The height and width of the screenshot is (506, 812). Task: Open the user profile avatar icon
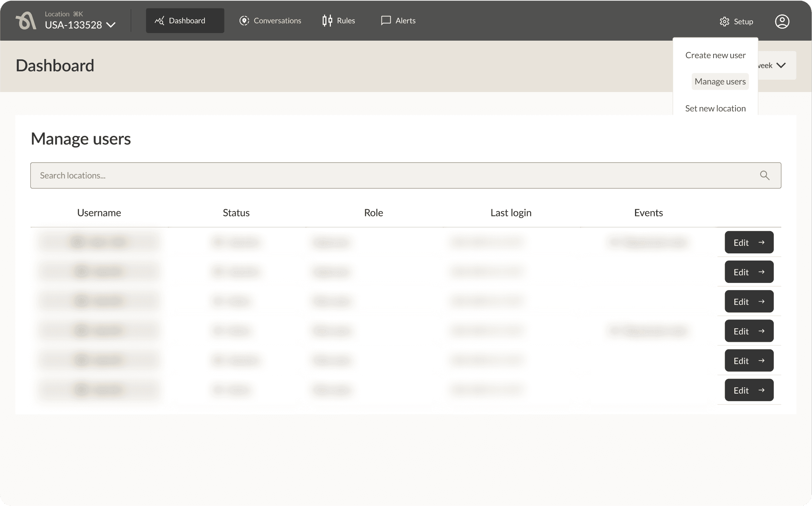point(782,22)
